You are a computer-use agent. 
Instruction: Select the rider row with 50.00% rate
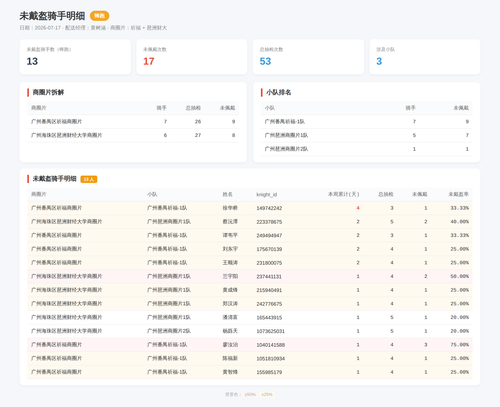click(x=250, y=276)
